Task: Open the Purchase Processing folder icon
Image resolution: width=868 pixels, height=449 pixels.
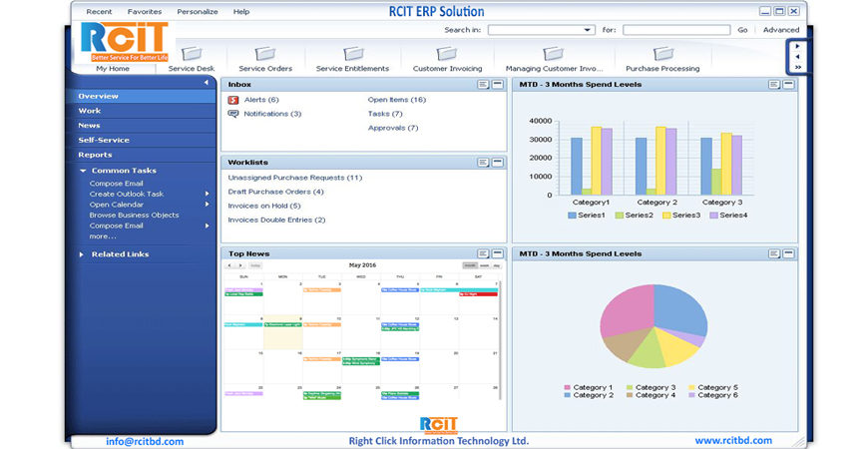Action: click(662, 53)
